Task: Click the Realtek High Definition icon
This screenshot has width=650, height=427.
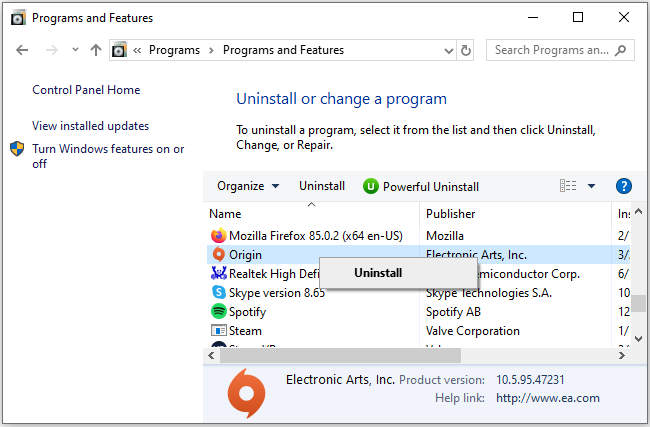Action: click(x=218, y=273)
